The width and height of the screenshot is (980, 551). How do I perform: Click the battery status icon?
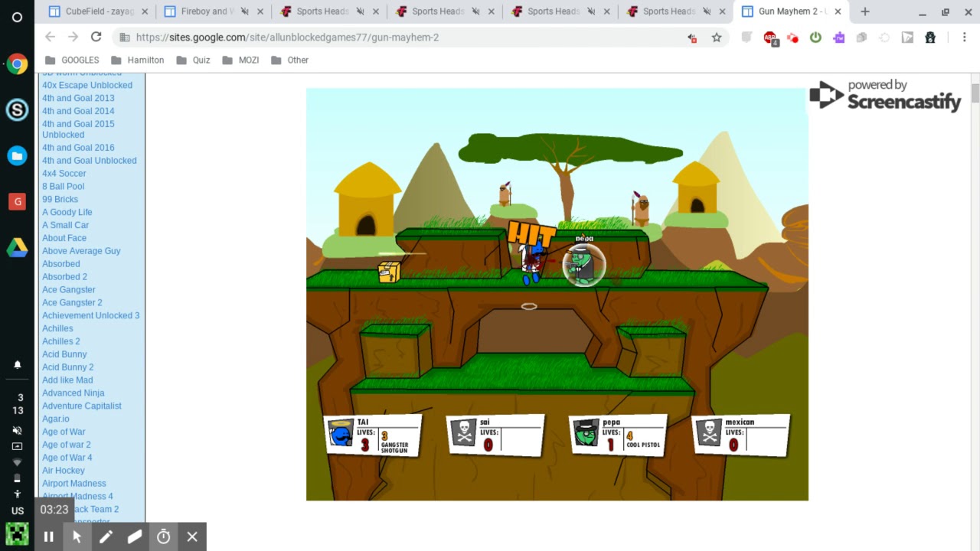[x=18, y=478]
